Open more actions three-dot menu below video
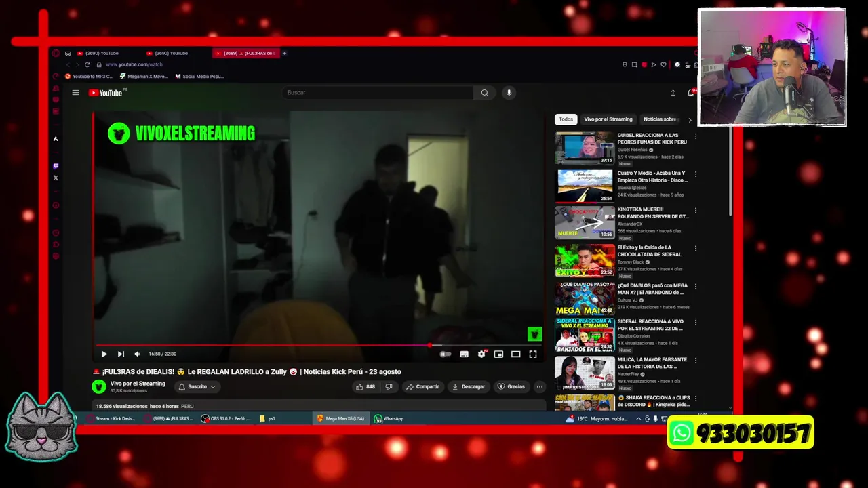 click(540, 386)
